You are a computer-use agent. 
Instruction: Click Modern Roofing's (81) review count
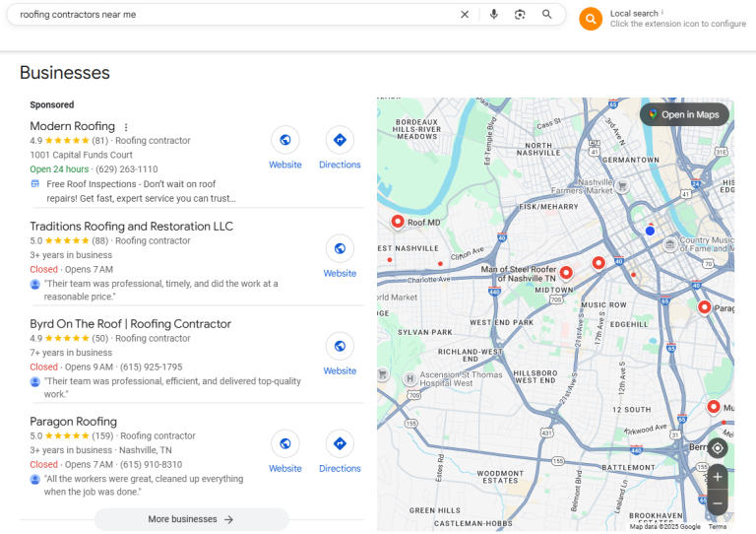(99, 141)
